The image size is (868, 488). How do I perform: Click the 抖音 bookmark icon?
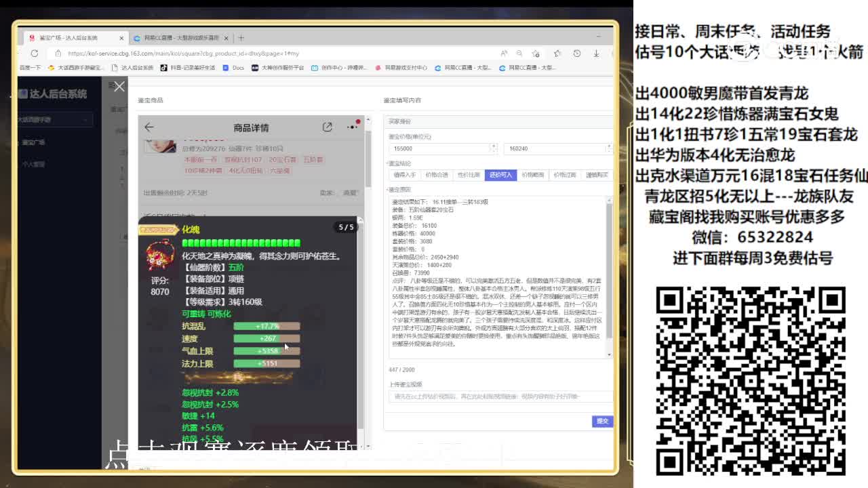click(163, 68)
